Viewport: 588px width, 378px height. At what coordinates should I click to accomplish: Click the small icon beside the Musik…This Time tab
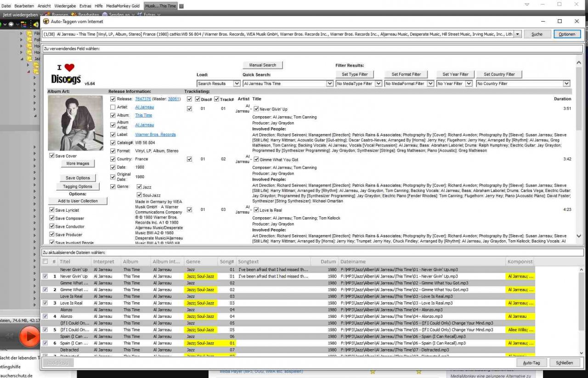[181, 6]
